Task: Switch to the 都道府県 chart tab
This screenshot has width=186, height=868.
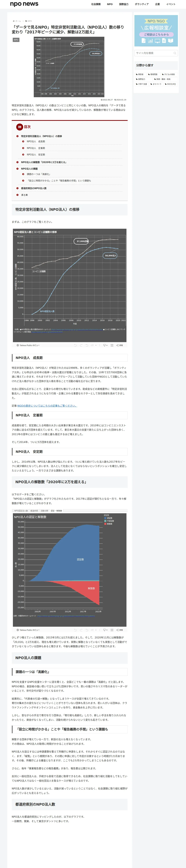Action: pos(34,511)
